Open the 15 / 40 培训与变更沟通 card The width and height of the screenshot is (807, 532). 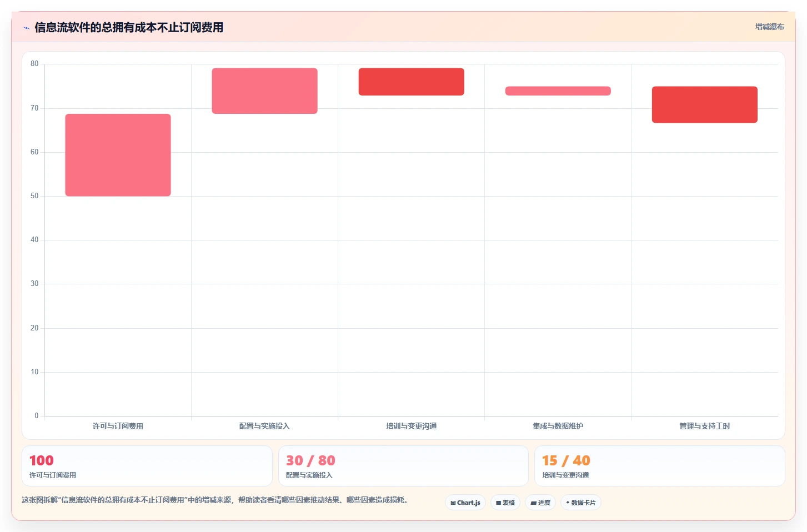pyautogui.click(x=659, y=466)
